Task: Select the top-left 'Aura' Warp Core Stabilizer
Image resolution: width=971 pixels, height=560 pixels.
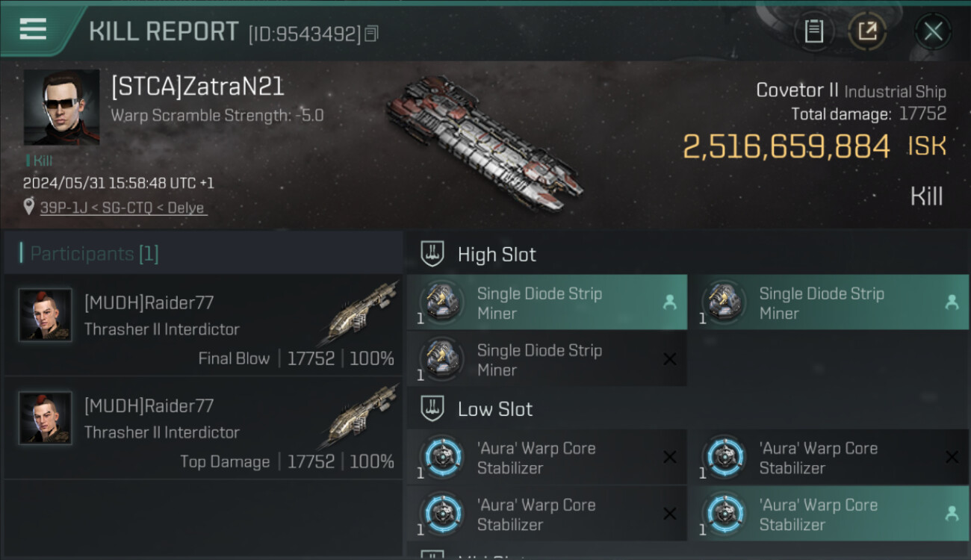Action: (546, 458)
